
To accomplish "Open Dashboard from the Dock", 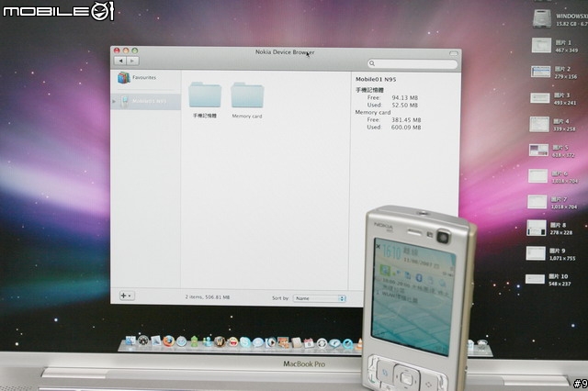I will tap(143, 341).
